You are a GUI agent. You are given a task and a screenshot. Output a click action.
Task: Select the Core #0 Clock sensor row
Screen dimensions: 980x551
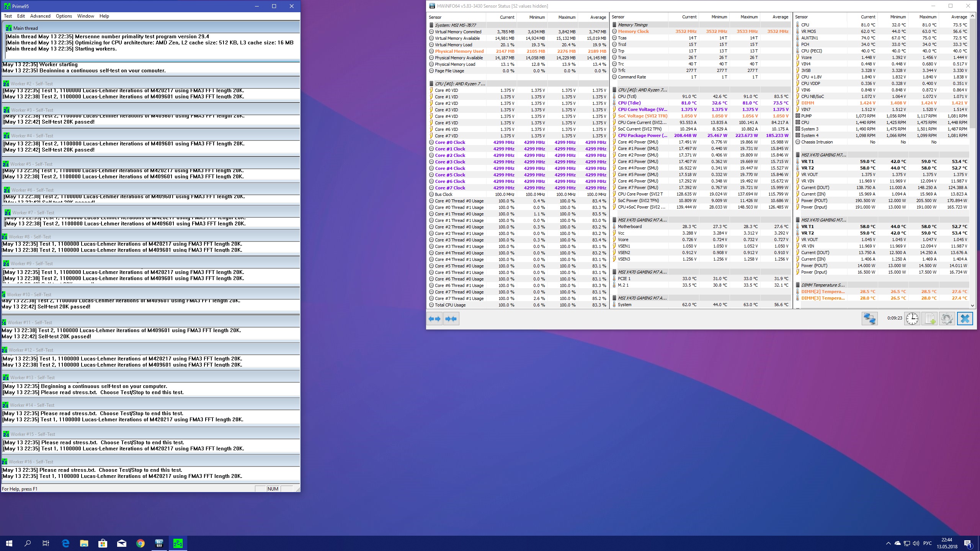tap(450, 142)
